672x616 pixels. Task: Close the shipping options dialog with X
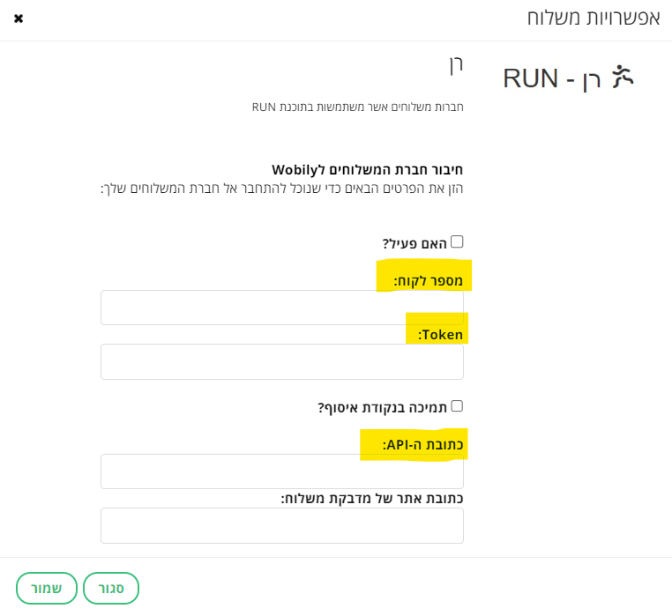[x=19, y=19]
